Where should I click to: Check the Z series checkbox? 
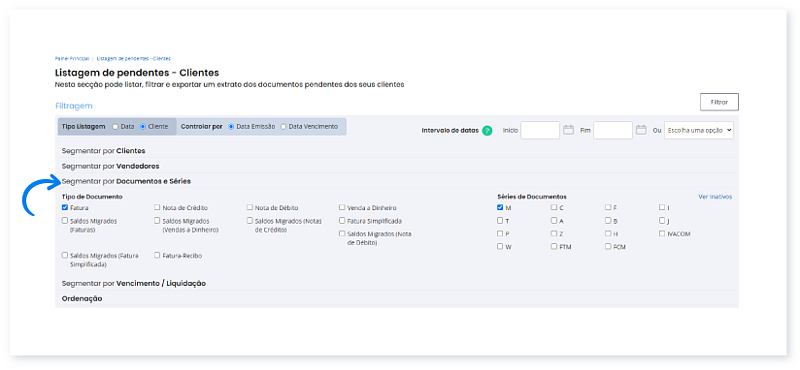tap(554, 234)
